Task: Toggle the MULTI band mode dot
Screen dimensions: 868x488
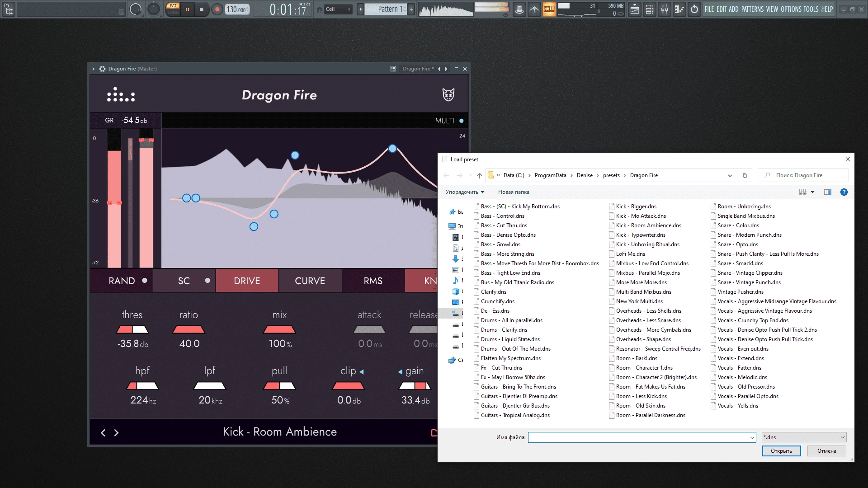Action: tap(462, 121)
